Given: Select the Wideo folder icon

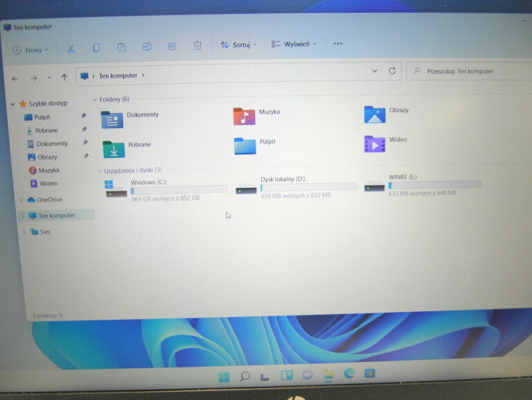Looking at the screenshot, I should 375,144.
